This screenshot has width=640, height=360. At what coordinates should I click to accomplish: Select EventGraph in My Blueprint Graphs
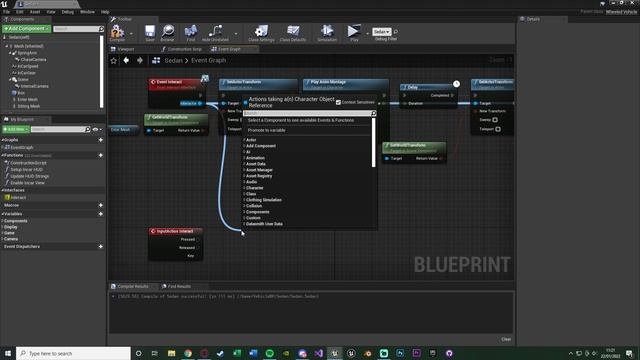22,147
